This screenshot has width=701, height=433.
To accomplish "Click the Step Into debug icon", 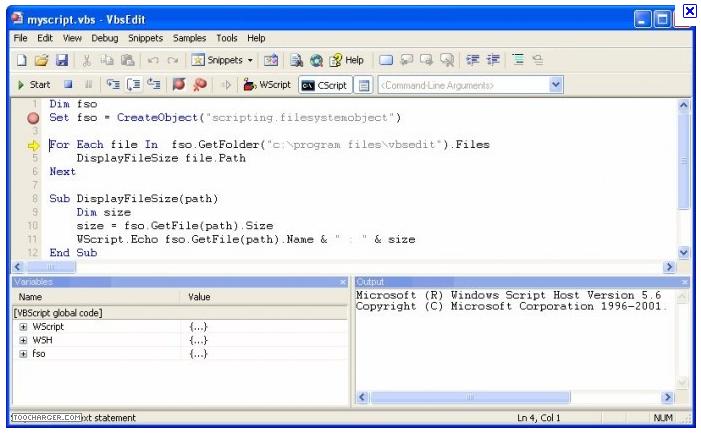I will (x=112, y=85).
